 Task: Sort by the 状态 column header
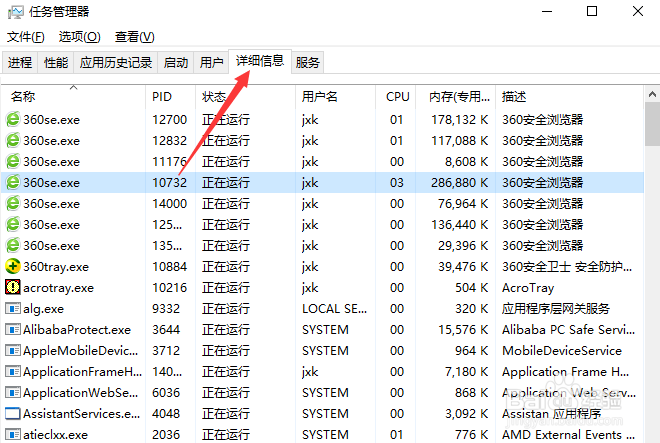[245, 96]
